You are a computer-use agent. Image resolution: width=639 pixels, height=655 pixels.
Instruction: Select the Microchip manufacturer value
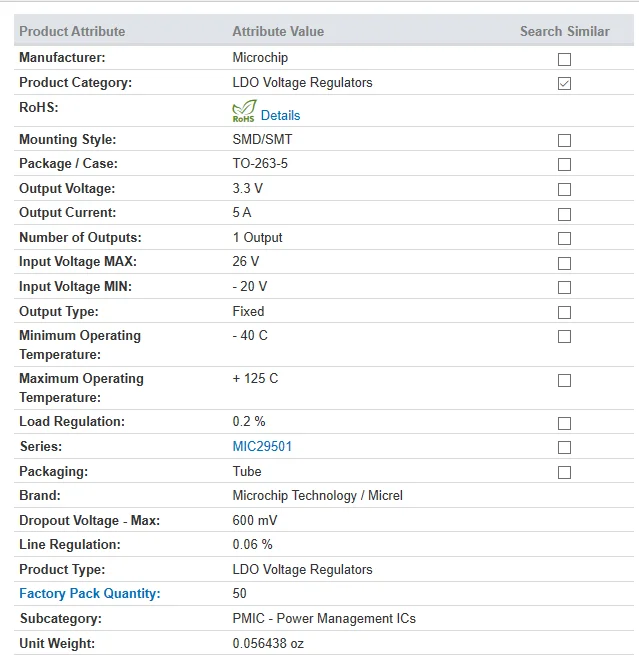pyautogui.click(x=260, y=58)
